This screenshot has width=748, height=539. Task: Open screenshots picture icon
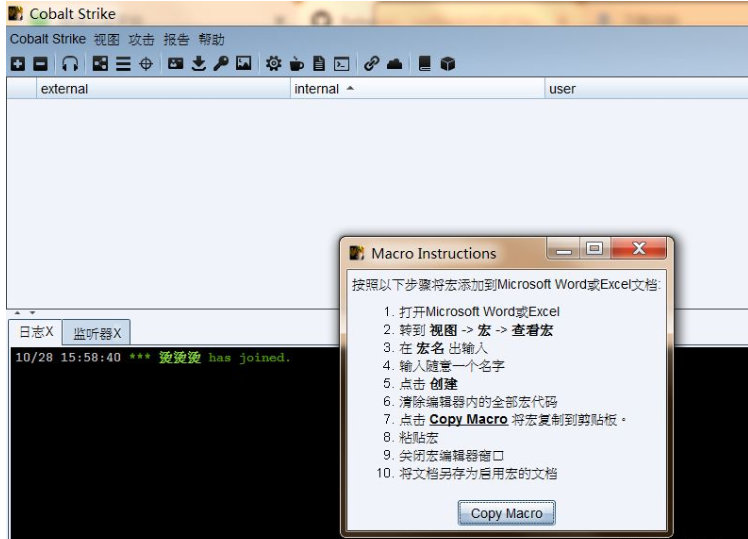244,63
